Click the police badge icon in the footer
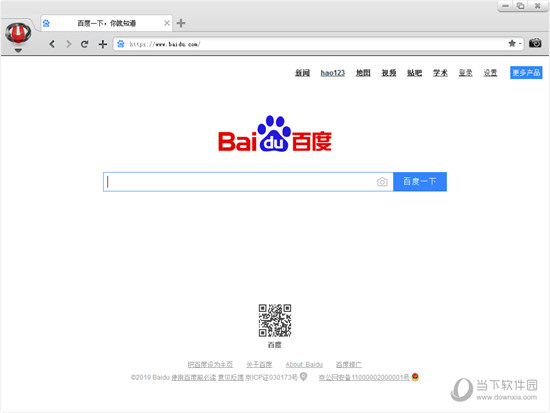Viewport: 550px width, 413px height. pyautogui.click(x=415, y=377)
